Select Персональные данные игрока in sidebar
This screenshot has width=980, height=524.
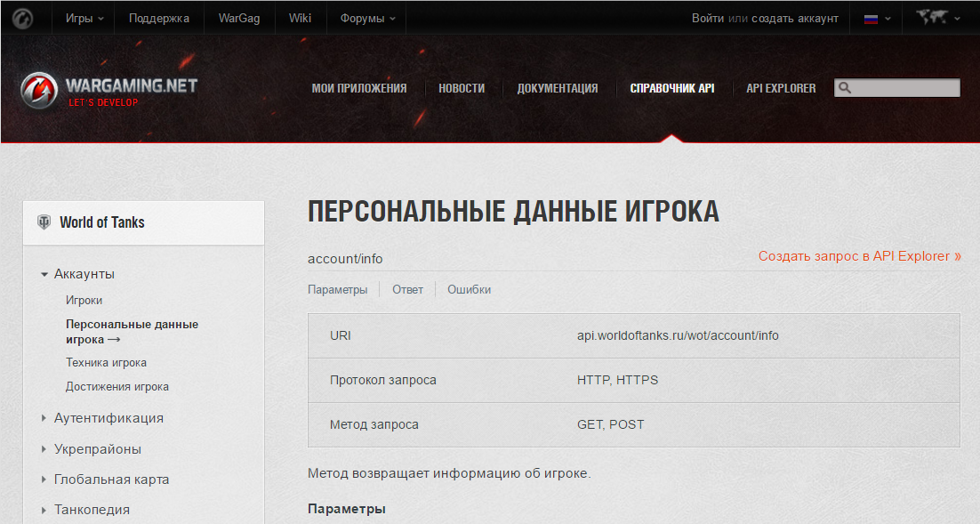[x=132, y=332]
